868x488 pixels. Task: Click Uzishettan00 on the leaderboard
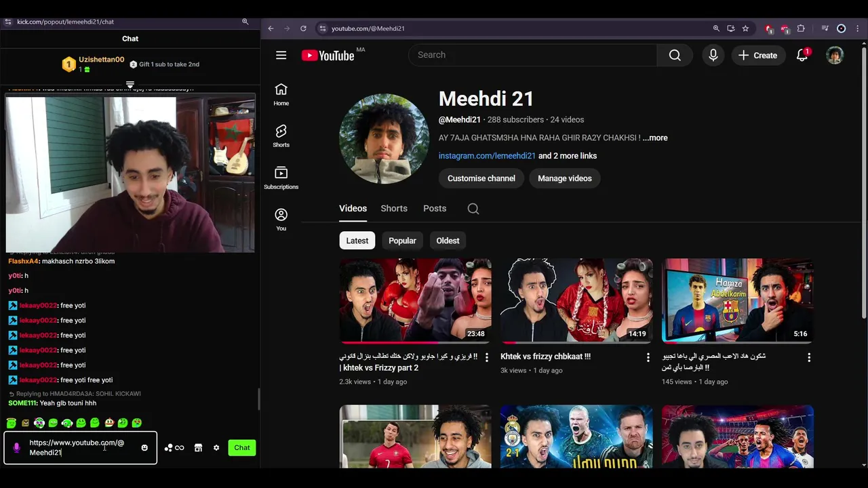point(102,60)
